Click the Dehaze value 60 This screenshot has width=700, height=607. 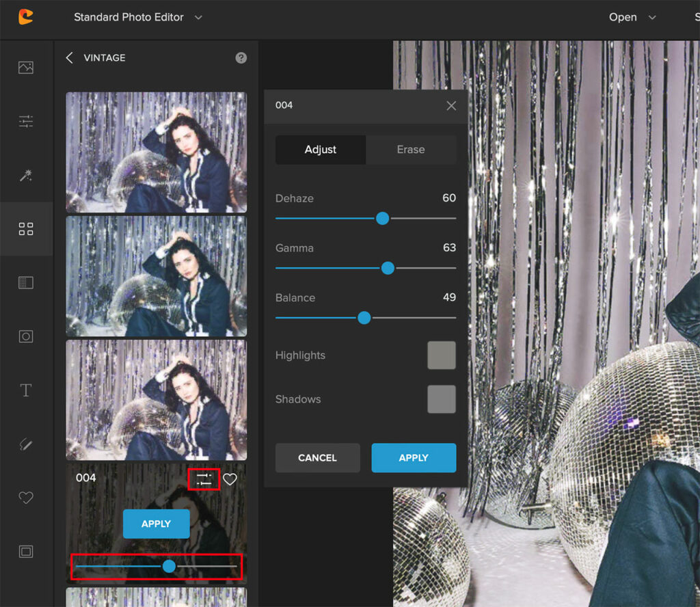(x=449, y=198)
